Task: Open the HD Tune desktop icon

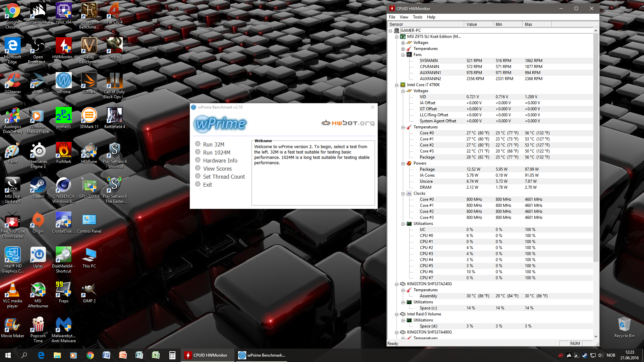Action: pyautogui.click(x=89, y=153)
